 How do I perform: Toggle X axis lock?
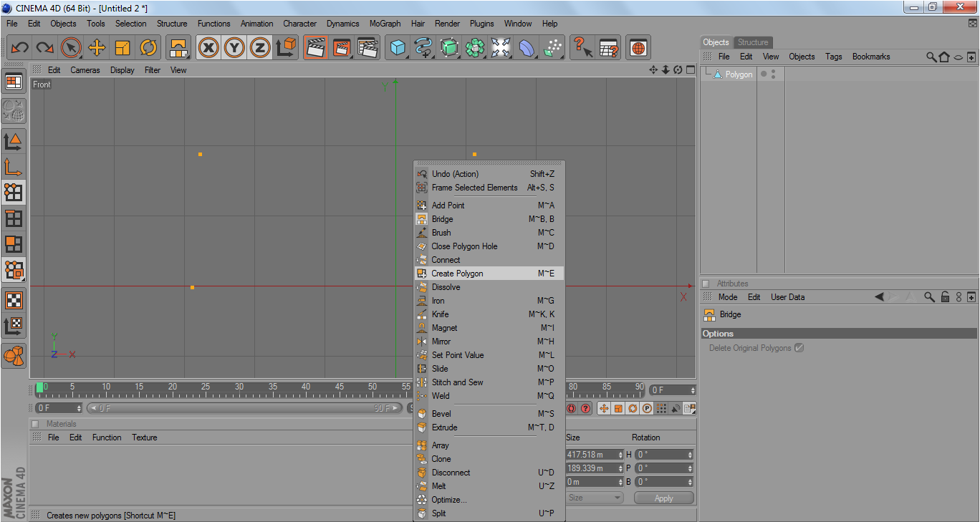(x=208, y=48)
